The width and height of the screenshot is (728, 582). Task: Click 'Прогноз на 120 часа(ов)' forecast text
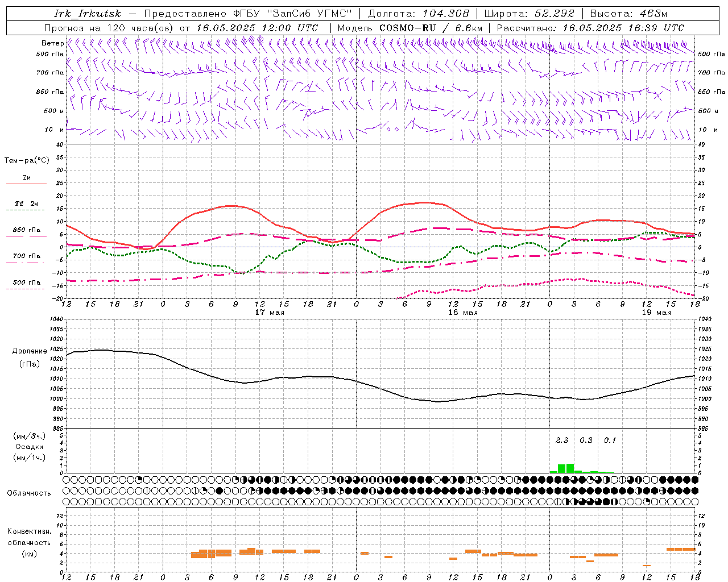[109, 28]
